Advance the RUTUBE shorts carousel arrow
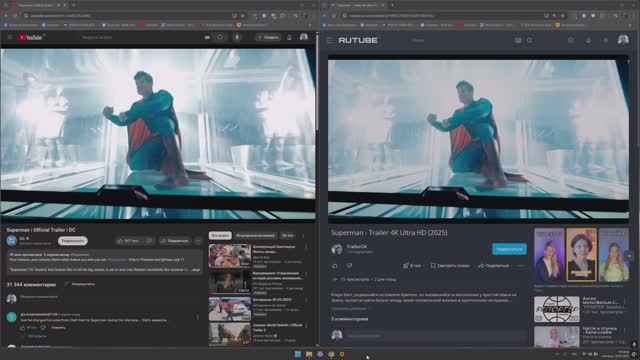 [629, 256]
